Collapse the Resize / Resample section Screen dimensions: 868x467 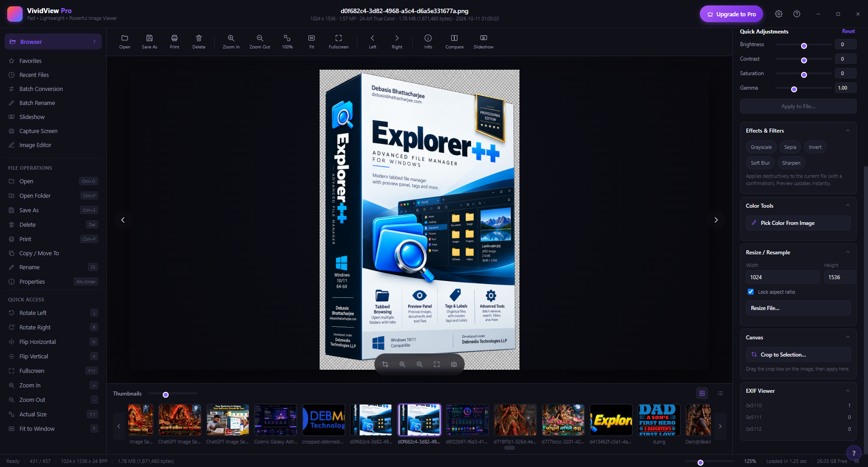pyautogui.click(x=848, y=252)
